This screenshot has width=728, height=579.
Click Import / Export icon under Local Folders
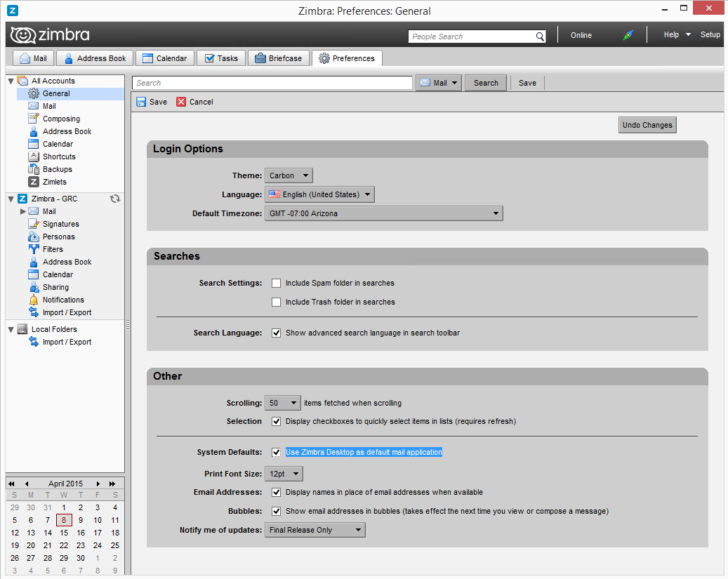[34, 342]
